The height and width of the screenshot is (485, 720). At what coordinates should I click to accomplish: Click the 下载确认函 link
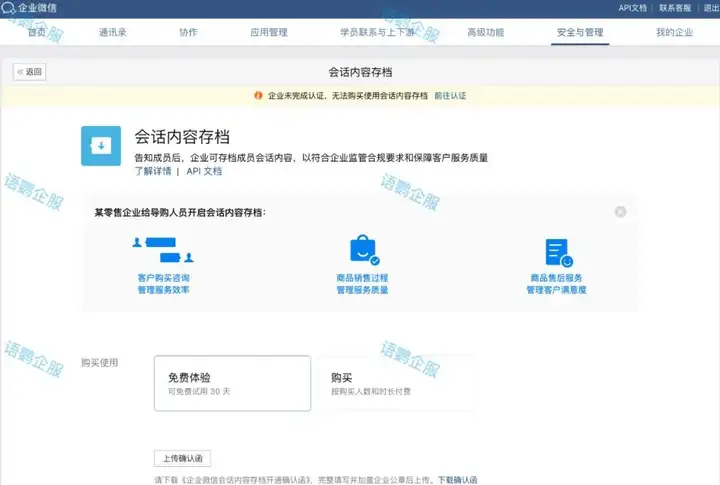click(x=457, y=480)
